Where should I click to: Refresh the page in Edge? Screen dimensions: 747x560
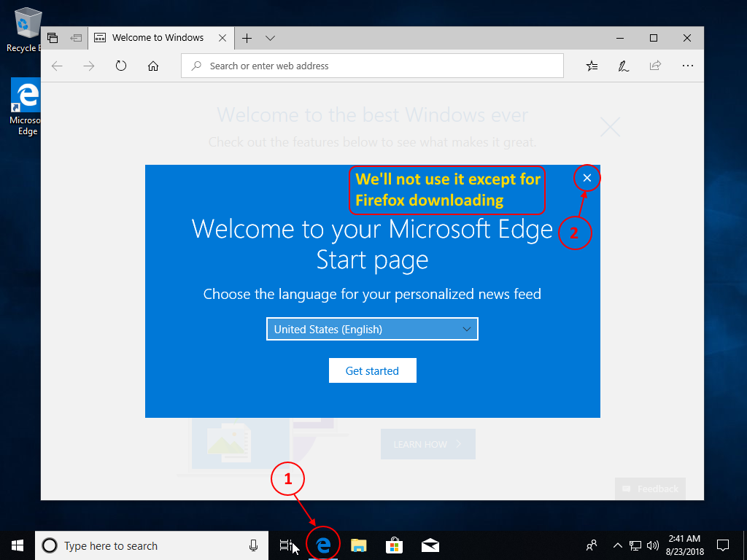[121, 66]
